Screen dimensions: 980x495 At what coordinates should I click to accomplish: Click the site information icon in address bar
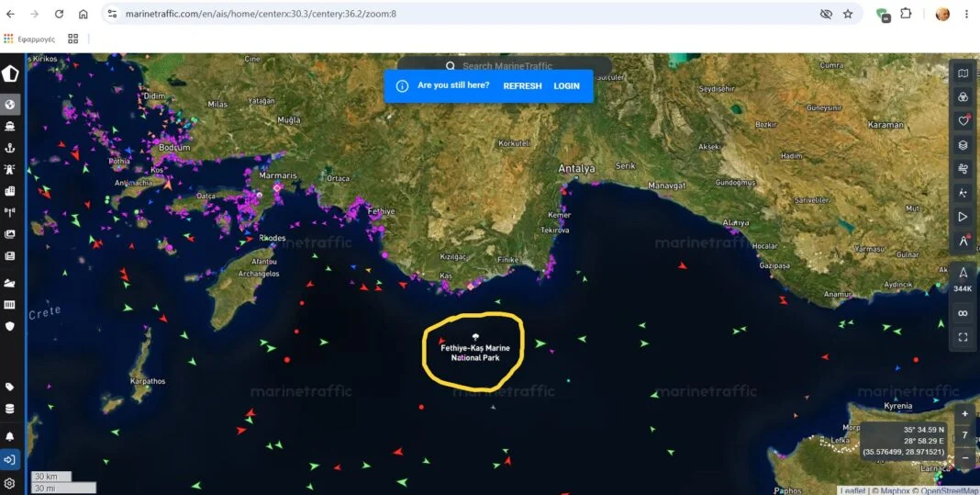pos(113,14)
